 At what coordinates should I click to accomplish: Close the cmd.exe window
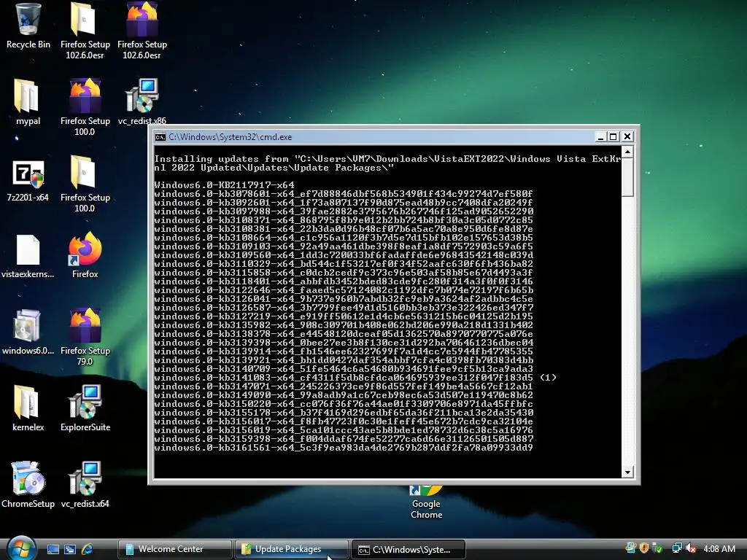[627, 136]
